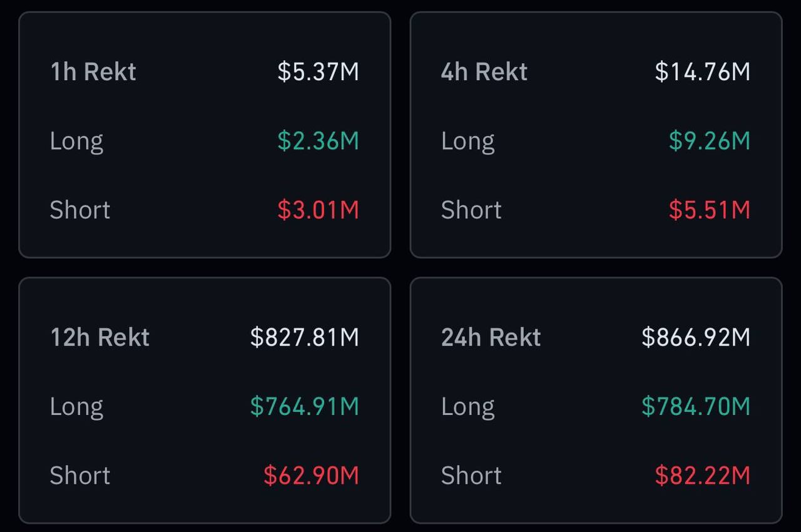Click the Long label in 1h card

[76, 141]
